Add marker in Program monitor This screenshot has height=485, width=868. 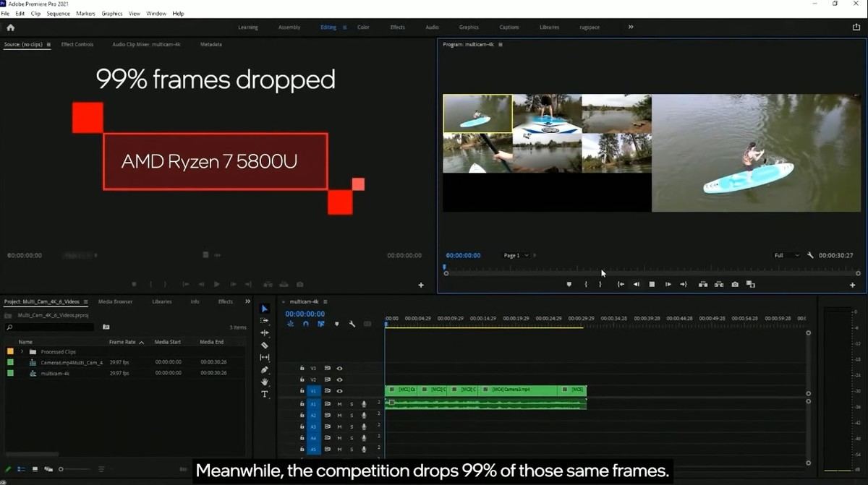point(569,285)
